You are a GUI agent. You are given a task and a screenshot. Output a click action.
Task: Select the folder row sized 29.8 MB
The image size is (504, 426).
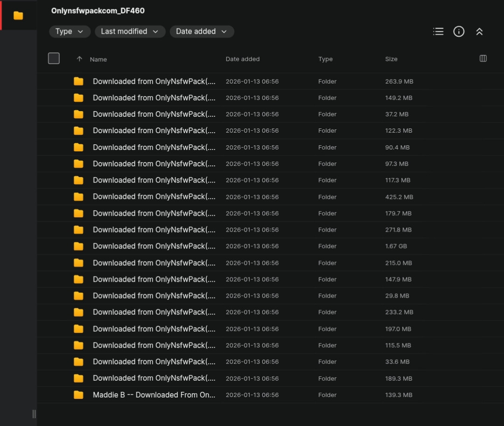(154, 296)
